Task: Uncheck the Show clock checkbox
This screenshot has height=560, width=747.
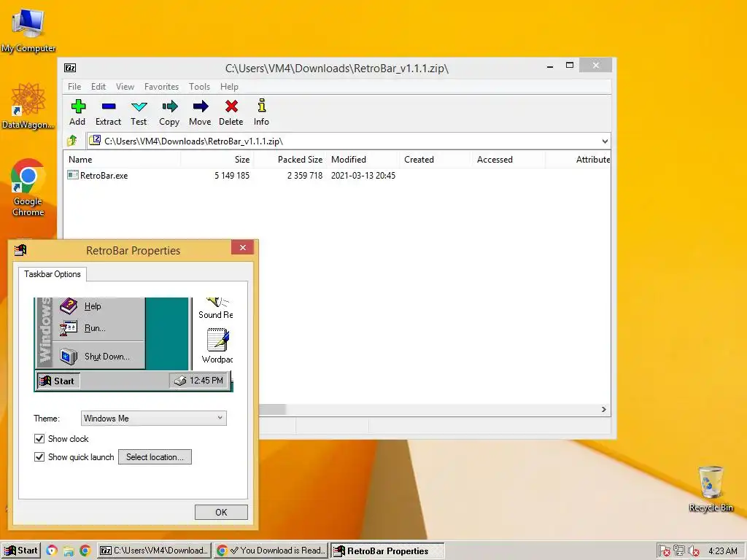Action: click(39, 438)
